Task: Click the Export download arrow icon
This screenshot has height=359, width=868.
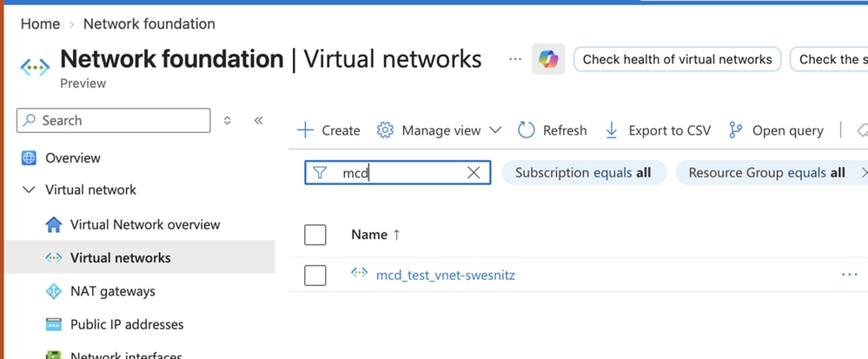Action: tap(611, 130)
